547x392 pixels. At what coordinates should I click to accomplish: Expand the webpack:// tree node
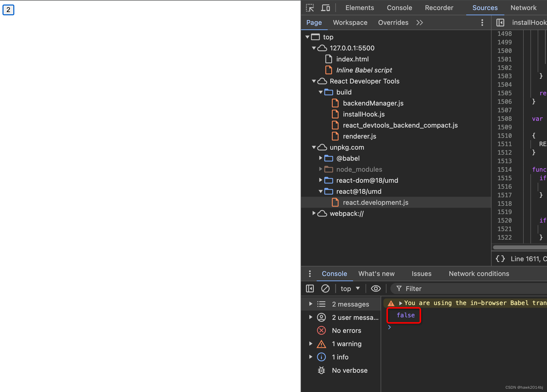[x=314, y=213]
